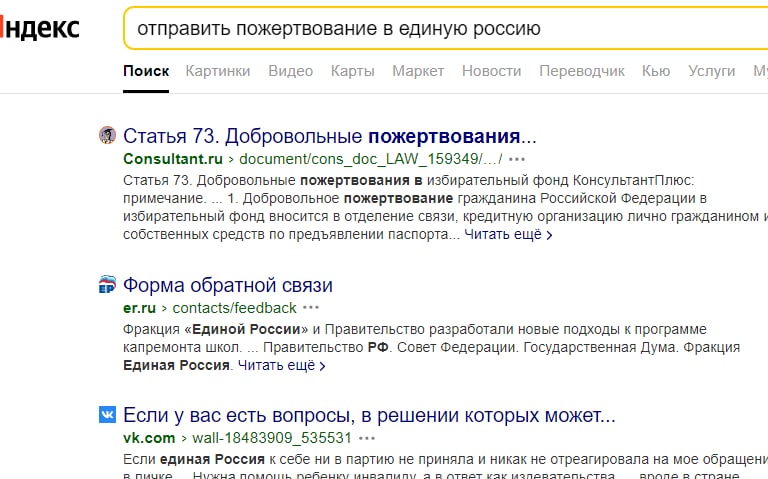Image resolution: width=768 pixels, height=479 pixels.
Task: Open the result 'Если у вас есть вопросы...'
Action: (369, 415)
